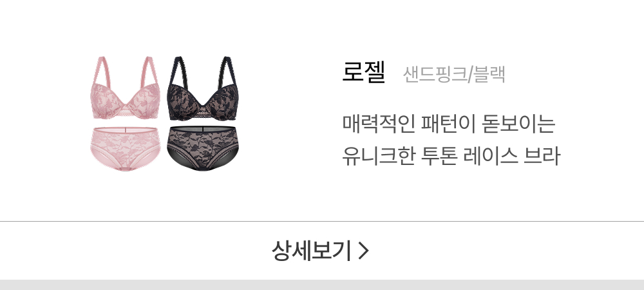Click the word 레이스 in the description
The image size is (644, 290).
point(490,157)
